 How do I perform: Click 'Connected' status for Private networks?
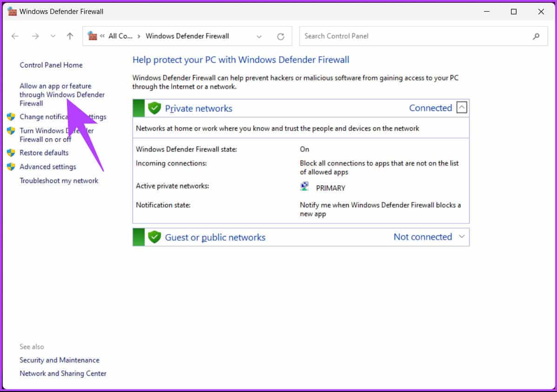coord(431,108)
